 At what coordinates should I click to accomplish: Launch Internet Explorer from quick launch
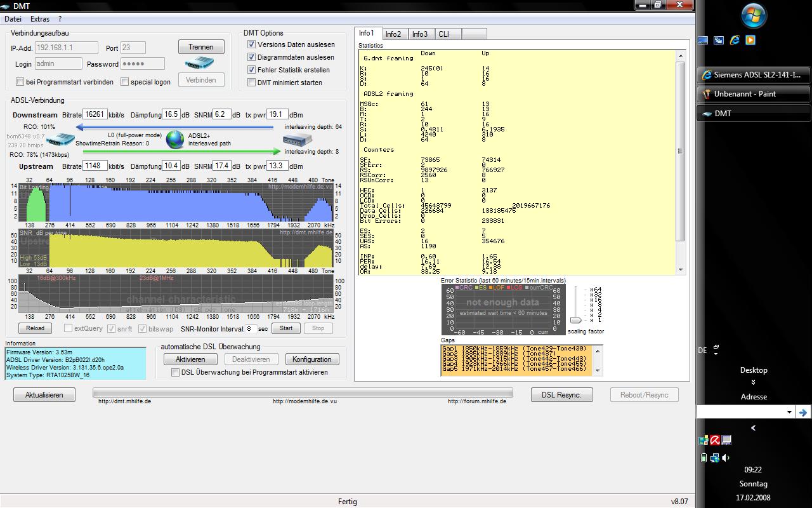pyautogui.click(x=735, y=40)
